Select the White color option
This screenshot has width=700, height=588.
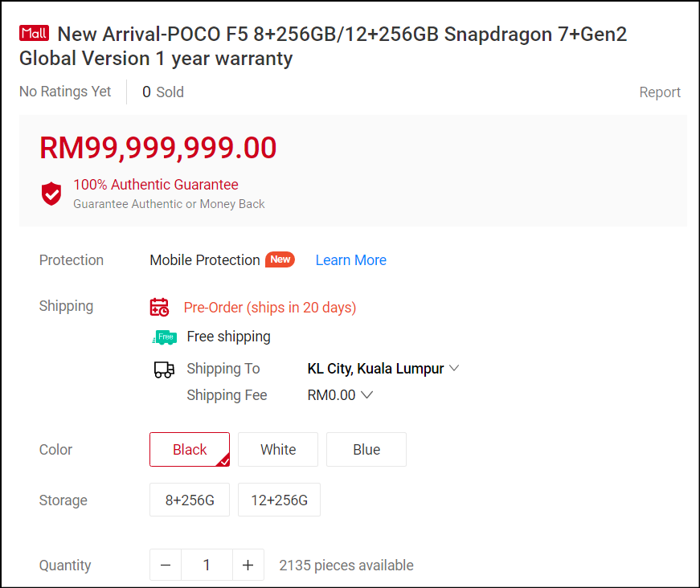(278, 449)
